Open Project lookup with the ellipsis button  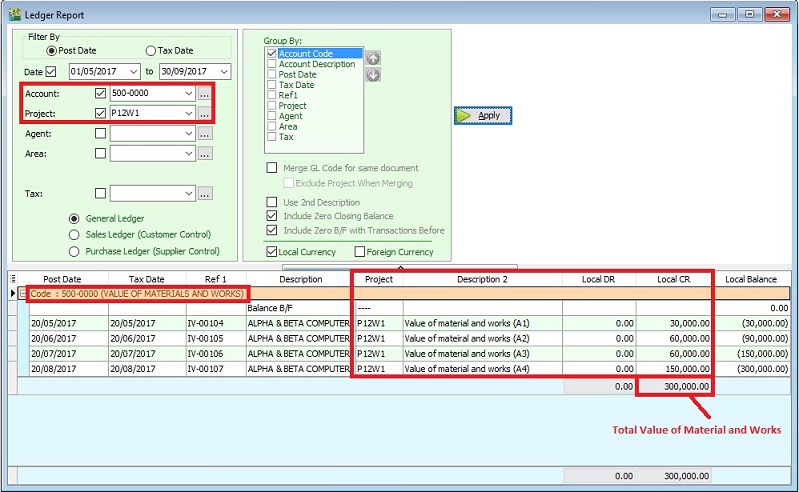click(205, 113)
